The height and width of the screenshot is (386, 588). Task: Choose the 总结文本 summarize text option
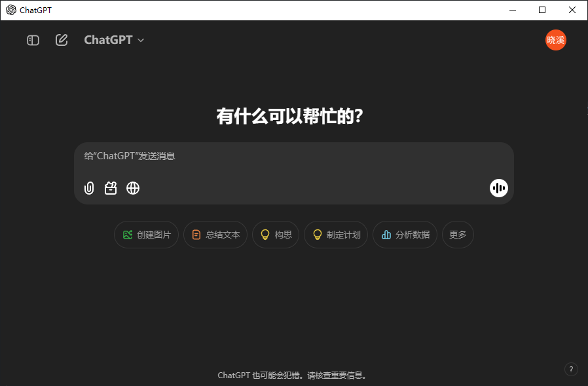click(215, 235)
